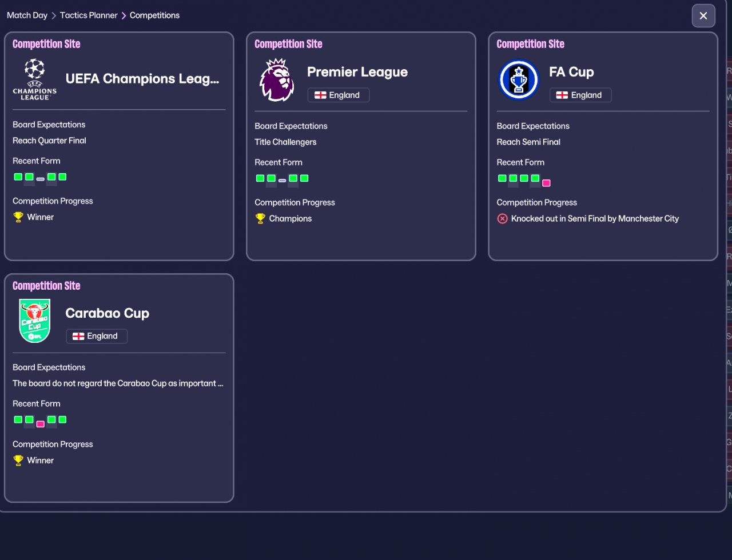Go to Tactics Planner in the breadcrumb
Viewport: 732px width, 560px height.
pos(89,15)
